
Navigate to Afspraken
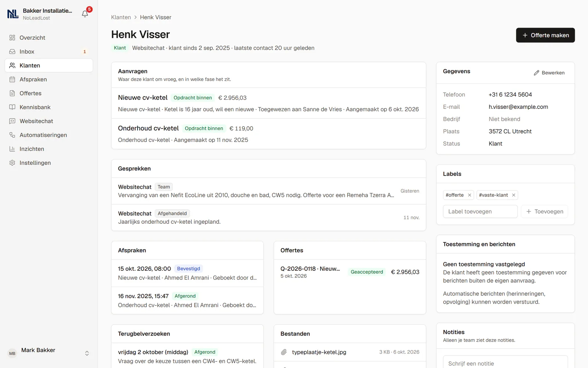click(49, 79)
